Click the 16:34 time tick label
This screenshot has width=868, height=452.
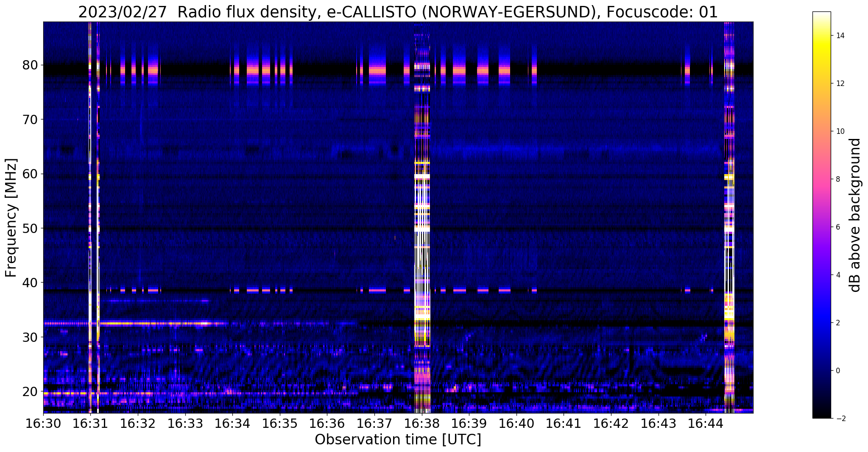tap(232, 423)
